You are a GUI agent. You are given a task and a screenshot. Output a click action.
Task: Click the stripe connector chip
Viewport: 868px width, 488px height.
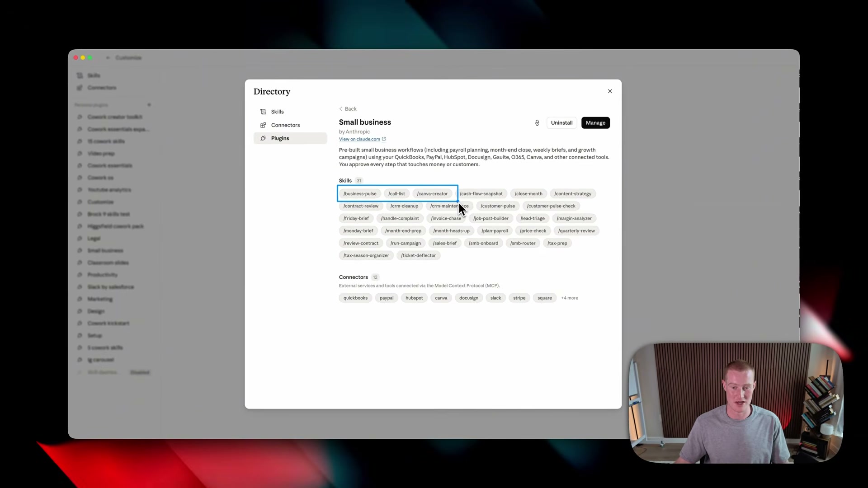(x=519, y=298)
